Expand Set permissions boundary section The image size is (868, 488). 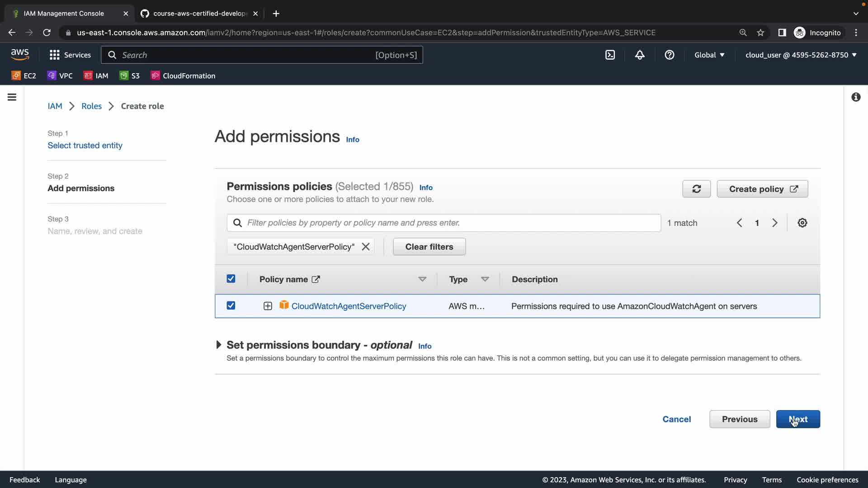tap(219, 345)
